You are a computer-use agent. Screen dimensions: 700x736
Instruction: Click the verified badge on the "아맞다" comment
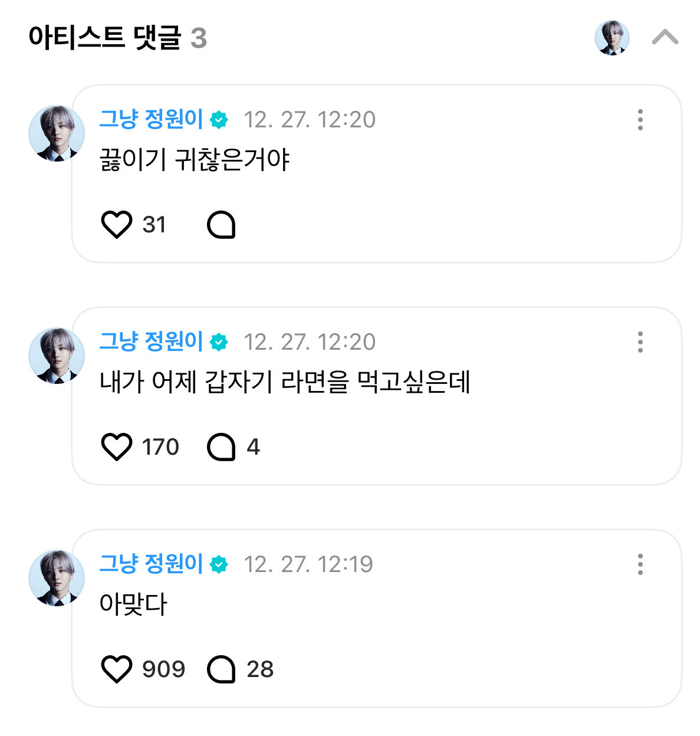coord(219,564)
